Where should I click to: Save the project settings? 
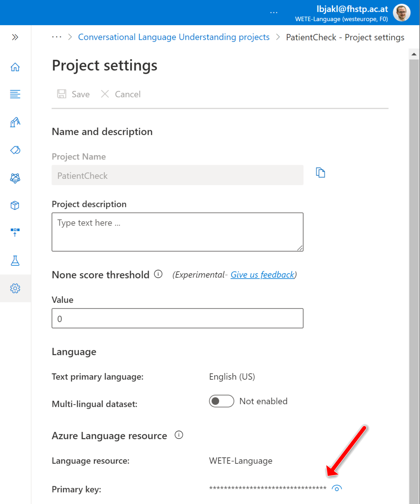pyautogui.click(x=74, y=94)
